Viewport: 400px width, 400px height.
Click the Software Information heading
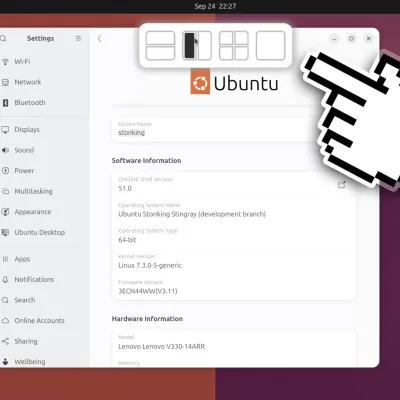click(146, 161)
